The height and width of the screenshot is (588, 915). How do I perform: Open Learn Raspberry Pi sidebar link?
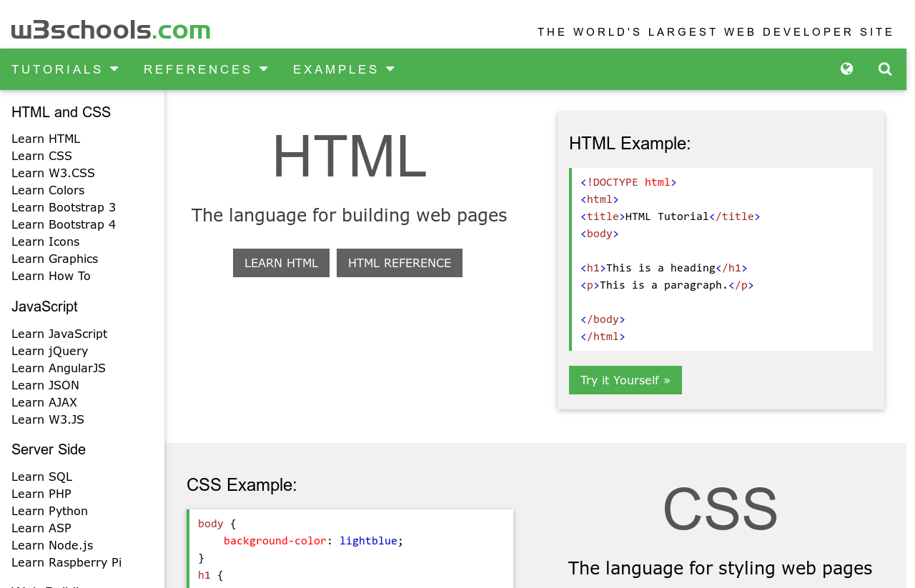pos(66,562)
